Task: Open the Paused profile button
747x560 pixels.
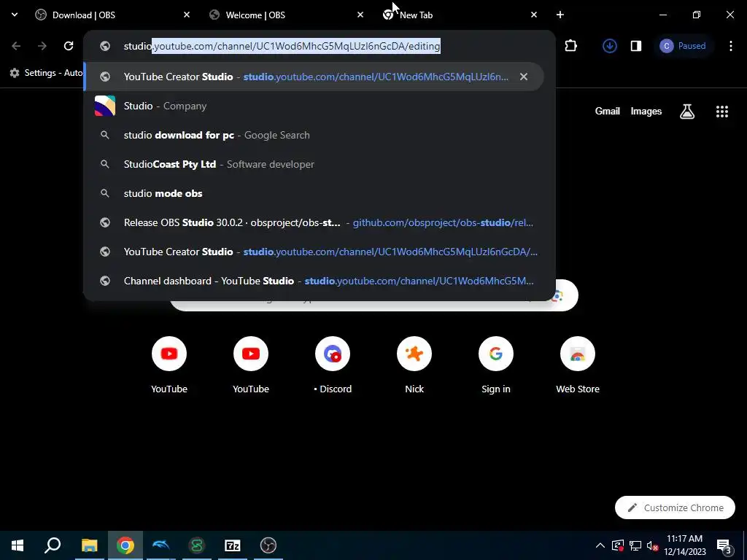Action: pyautogui.click(x=683, y=46)
